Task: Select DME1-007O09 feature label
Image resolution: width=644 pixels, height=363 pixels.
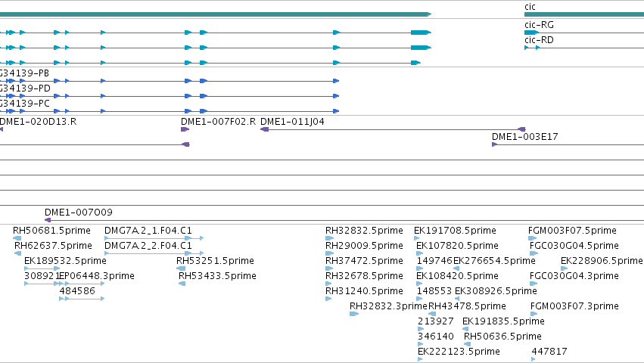Action: (x=79, y=213)
